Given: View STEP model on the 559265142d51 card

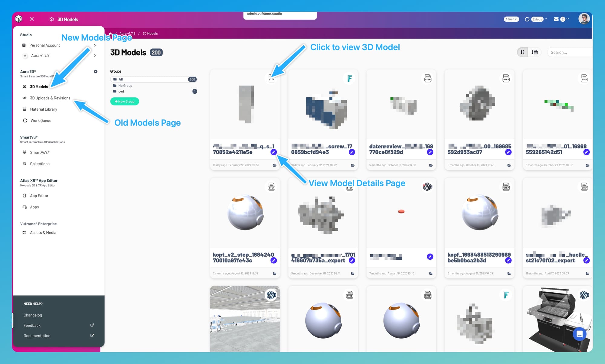Looking at the screenshot, I should click(584, 79).
